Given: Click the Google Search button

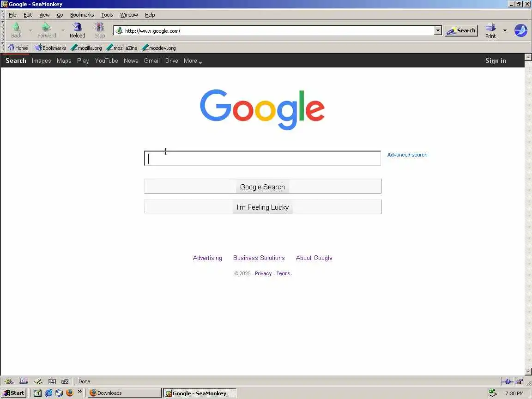Looking at the screenshot, I should (x=263, y=186).
